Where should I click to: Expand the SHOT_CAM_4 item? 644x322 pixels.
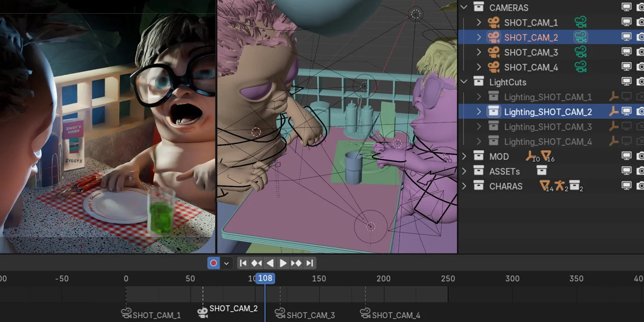(x=479, y=67)
